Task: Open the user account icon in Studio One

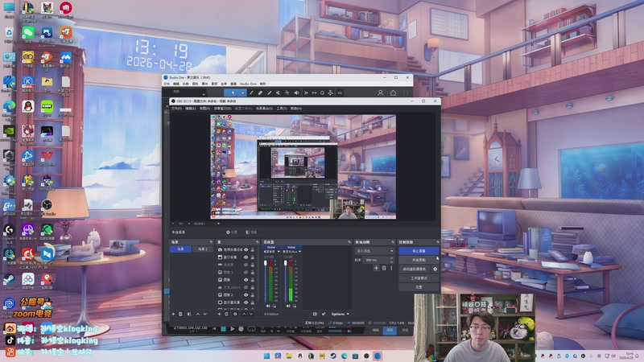Action: point(380,93)
